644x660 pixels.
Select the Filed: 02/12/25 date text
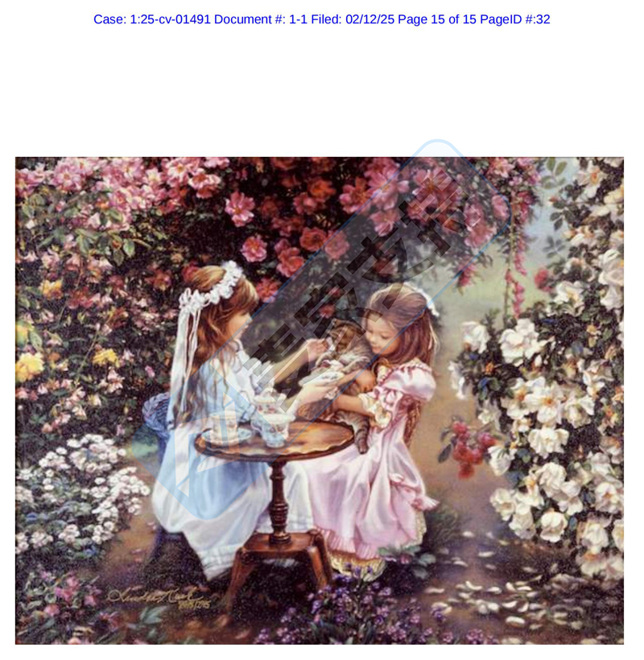(353, 19)
